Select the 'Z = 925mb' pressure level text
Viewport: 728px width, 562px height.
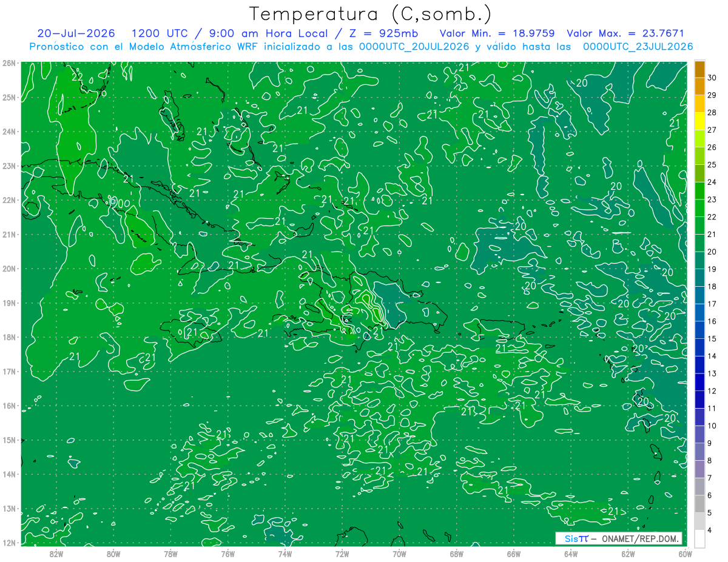pyautogui.click(x=383, y=33)
